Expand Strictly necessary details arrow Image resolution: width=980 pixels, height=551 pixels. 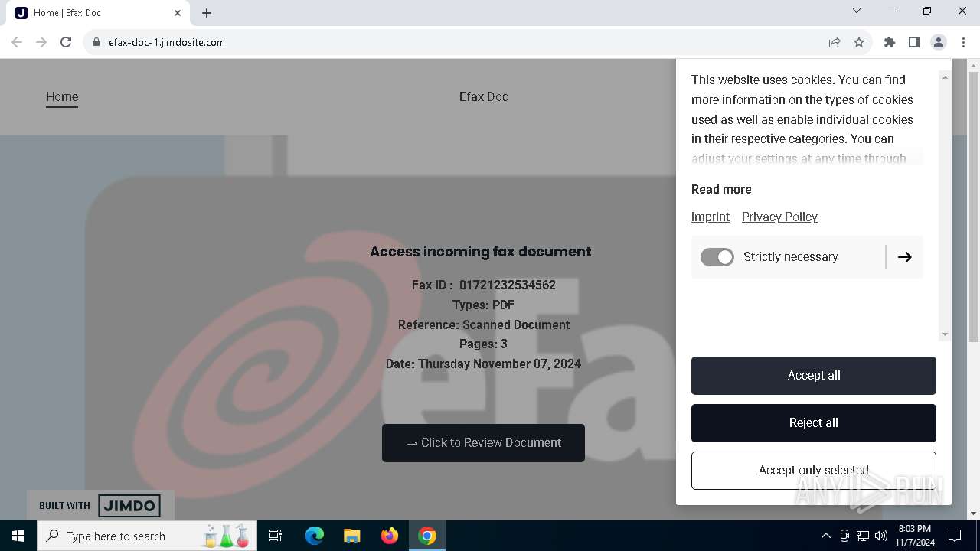[x=905, y=257]
